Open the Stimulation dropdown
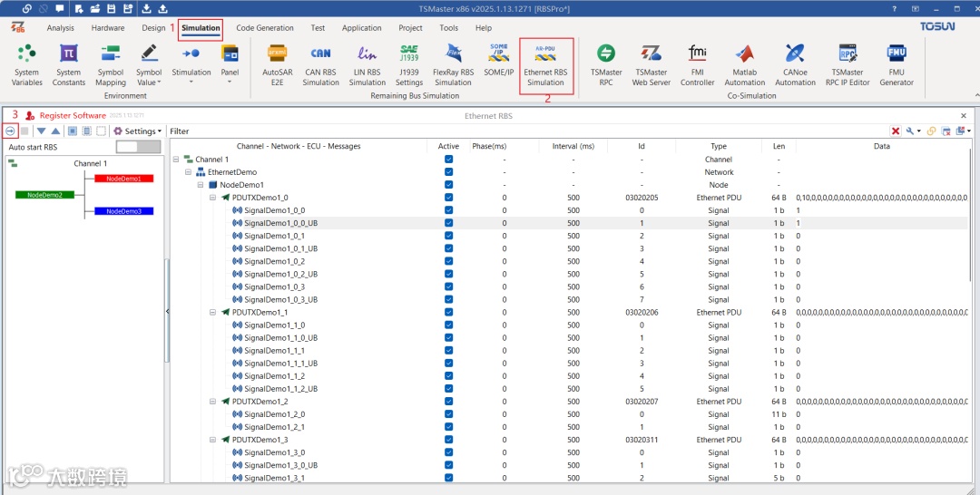 191,65
